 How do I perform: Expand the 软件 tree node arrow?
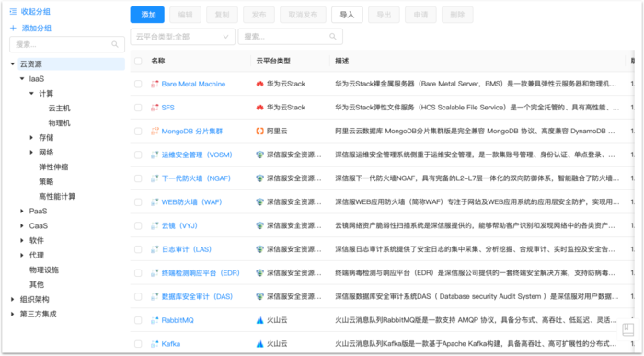click(22, 241)
